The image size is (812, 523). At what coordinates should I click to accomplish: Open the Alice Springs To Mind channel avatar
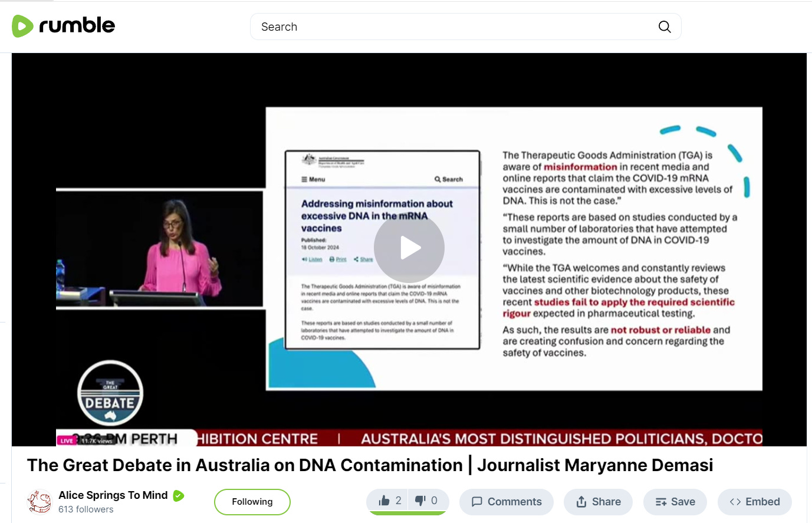[40, 502]
